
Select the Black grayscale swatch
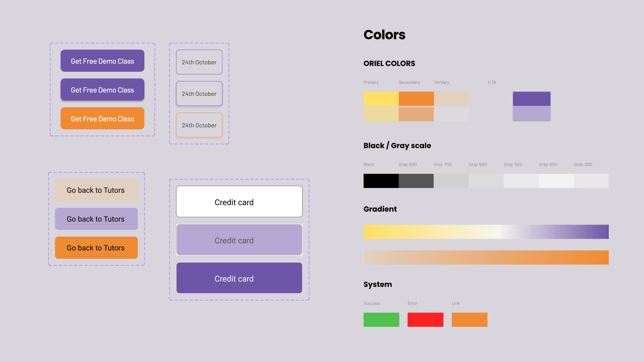click(381, 181)
